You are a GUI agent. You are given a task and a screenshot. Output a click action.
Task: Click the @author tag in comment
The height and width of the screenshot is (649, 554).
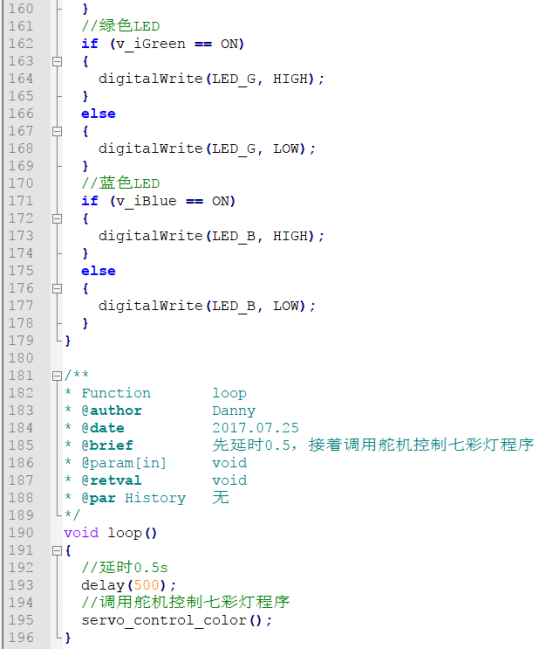tap(112, 411)
